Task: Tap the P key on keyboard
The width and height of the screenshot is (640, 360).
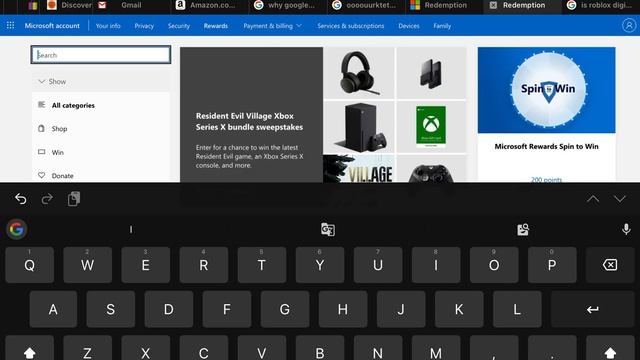Action: tap(552, 265)
